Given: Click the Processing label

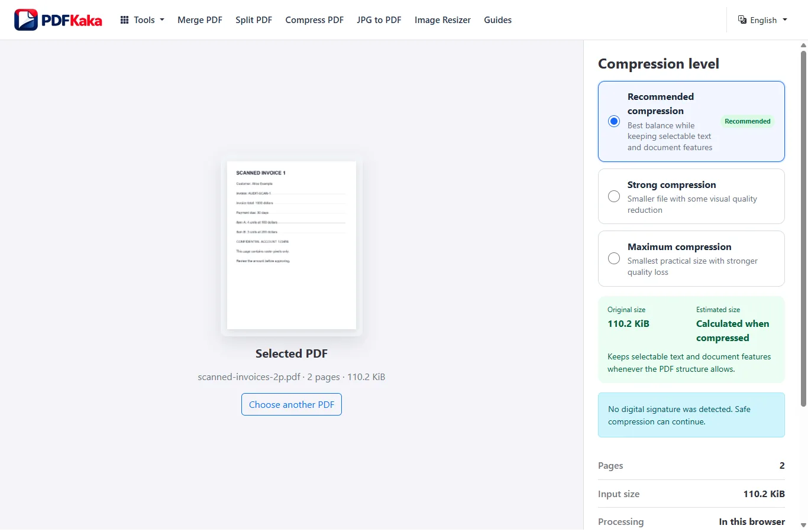Looking at the screenshot, I should pos(621,522).
